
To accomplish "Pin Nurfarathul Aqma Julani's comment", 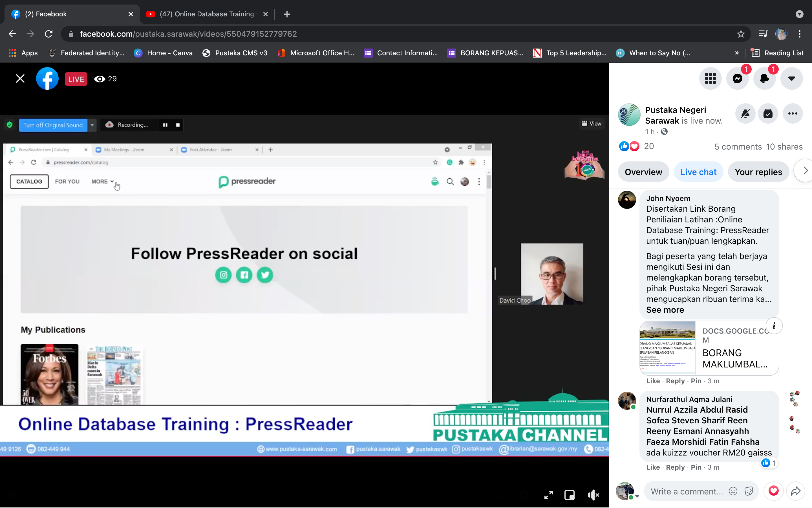I will 696,467.
